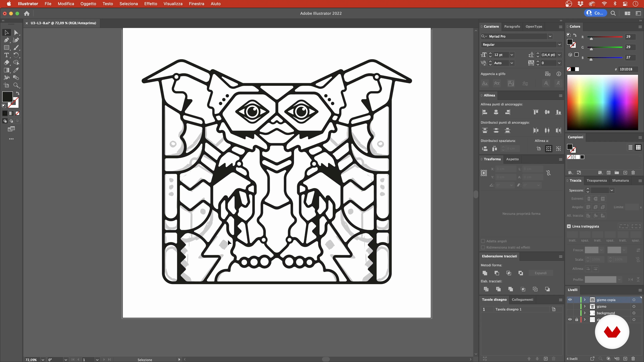The height and width of the screenshot is (362, 644).
Task: Open the macOS Wi-Fi status icon
Action: [x=604, y=4]
